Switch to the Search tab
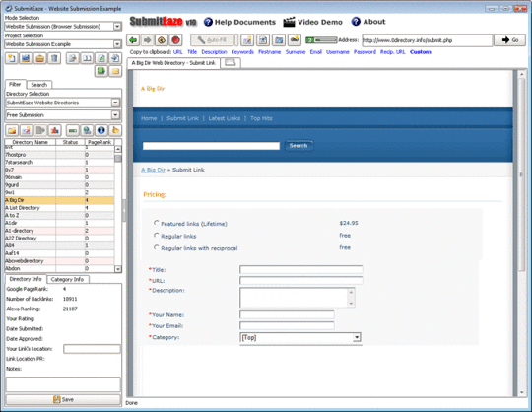 pyautogui.click(x=39, y=85)
